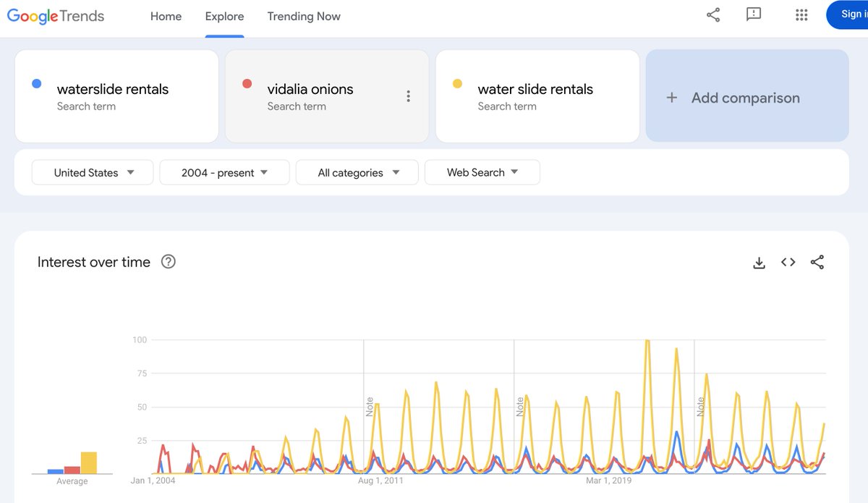Screen dimensions: 868x503
Task: Click the Aug 1, 2011 axis label
Action: [380, 481]
